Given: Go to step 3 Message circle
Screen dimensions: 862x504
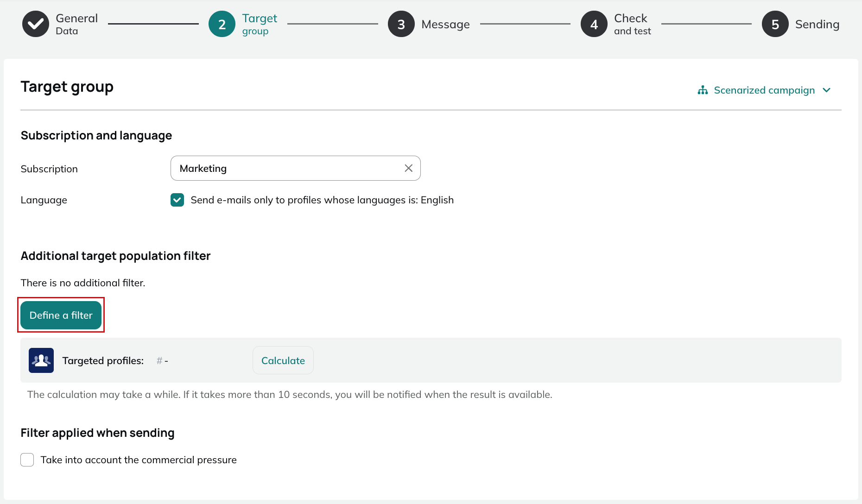Looking at the screenshot, I should pos(401,24).
